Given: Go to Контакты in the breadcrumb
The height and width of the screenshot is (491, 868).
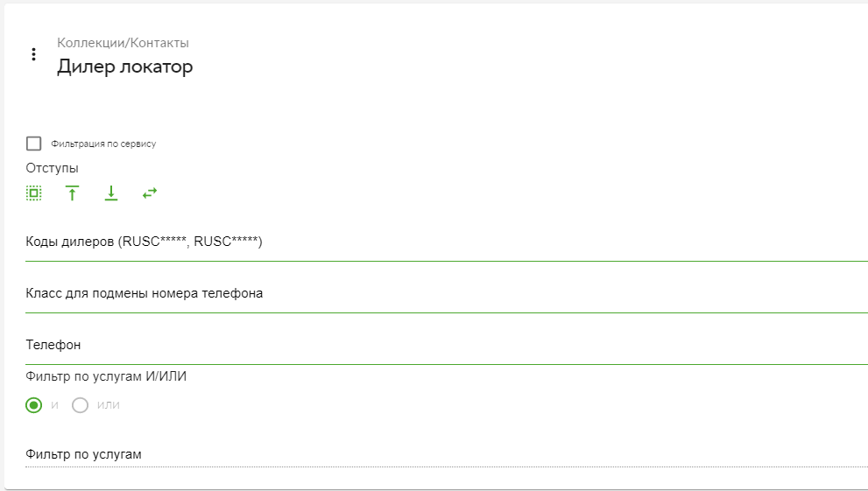Looking at the screenshot, I should [x=159, y=43].
